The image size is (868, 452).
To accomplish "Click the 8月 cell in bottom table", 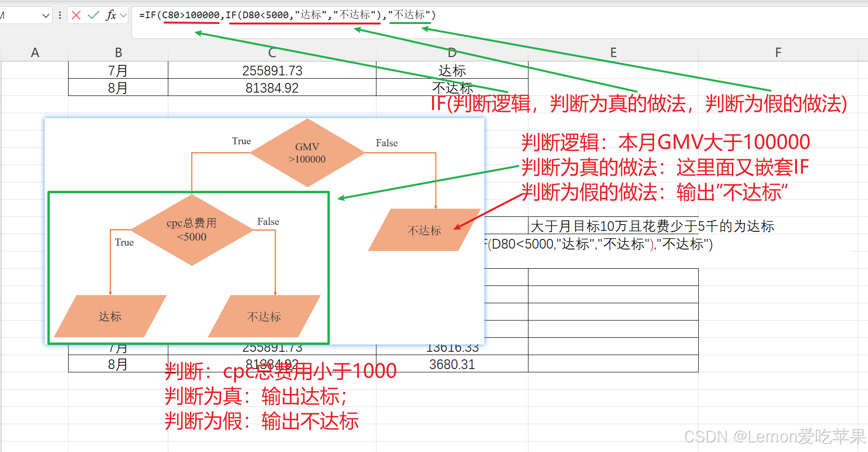I will 118,364.
